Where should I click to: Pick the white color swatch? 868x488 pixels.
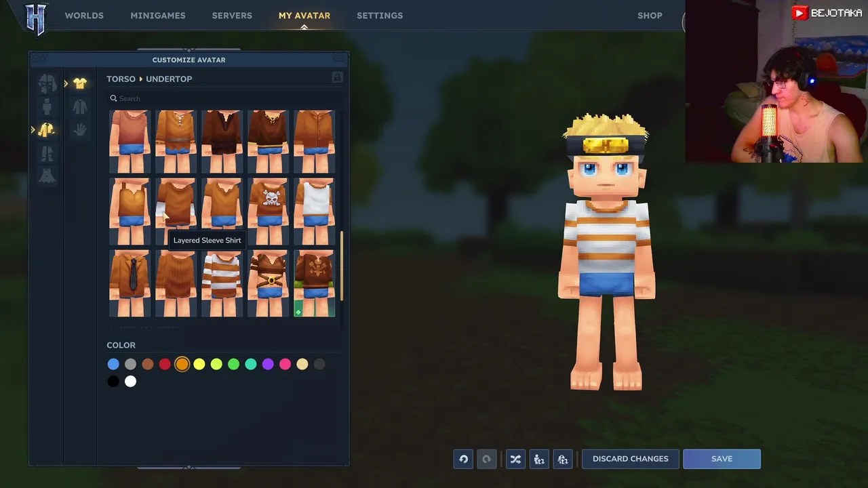130,382
